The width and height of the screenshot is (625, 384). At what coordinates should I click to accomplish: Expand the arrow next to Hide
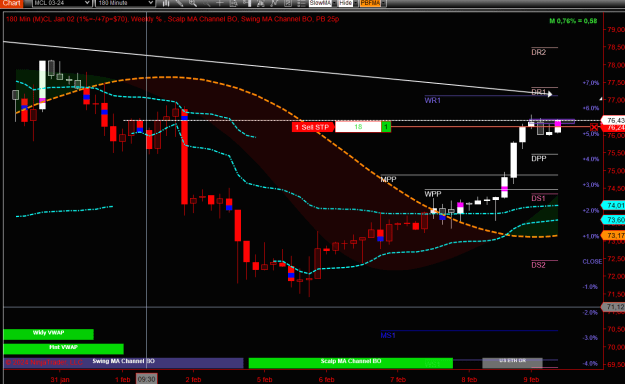(355, 3)
